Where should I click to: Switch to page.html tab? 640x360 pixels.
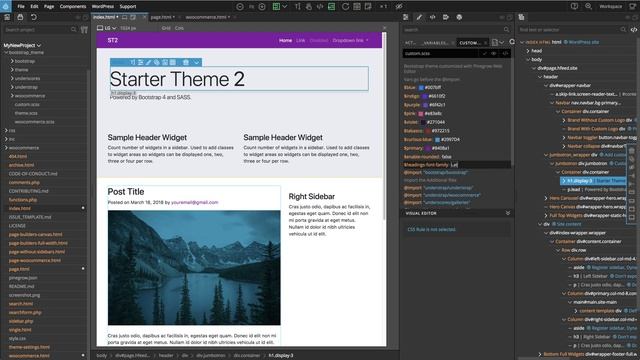pyautogui.click(x=162, y=17)
